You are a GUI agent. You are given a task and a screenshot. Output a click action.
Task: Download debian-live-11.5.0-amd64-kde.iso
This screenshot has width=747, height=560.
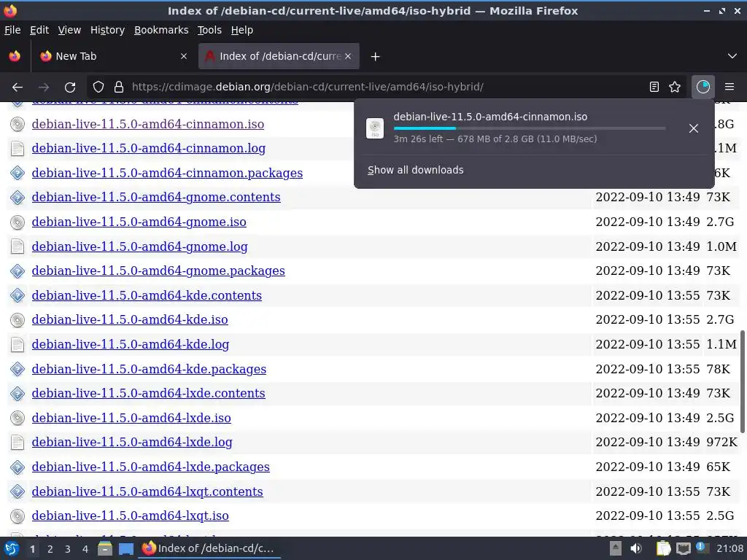coord(130,319)
